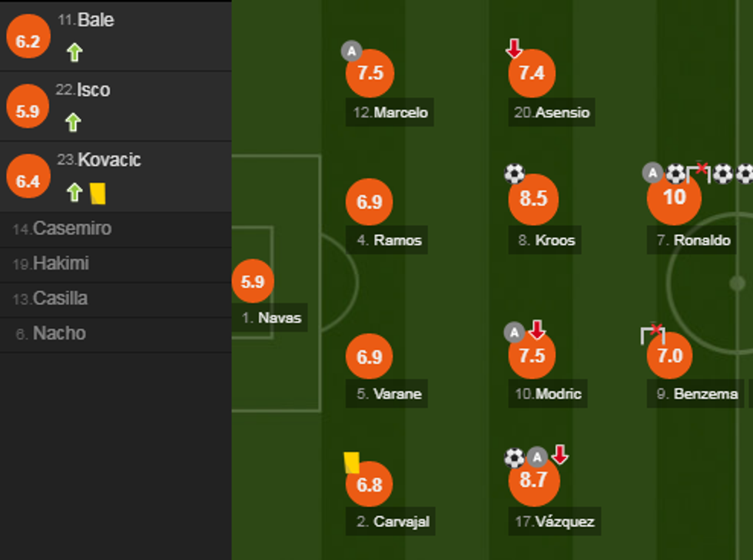Open the Varane player name label
Screen dimensions: 753x560
390,394
